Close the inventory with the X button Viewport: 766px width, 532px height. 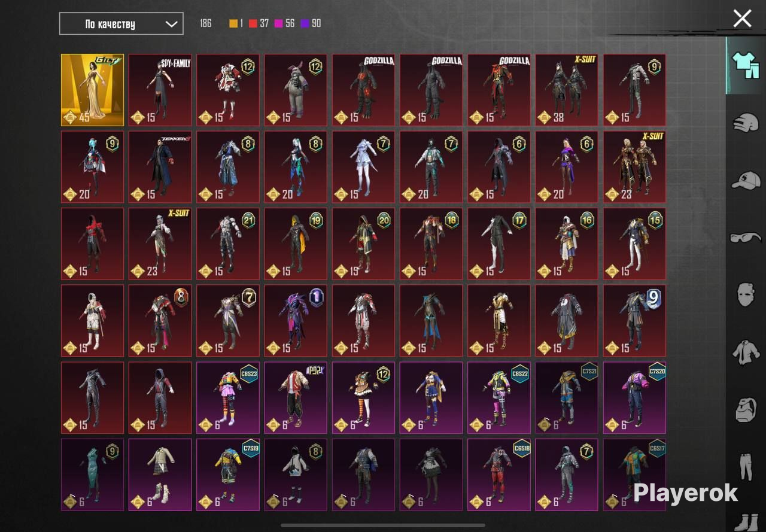742,19
